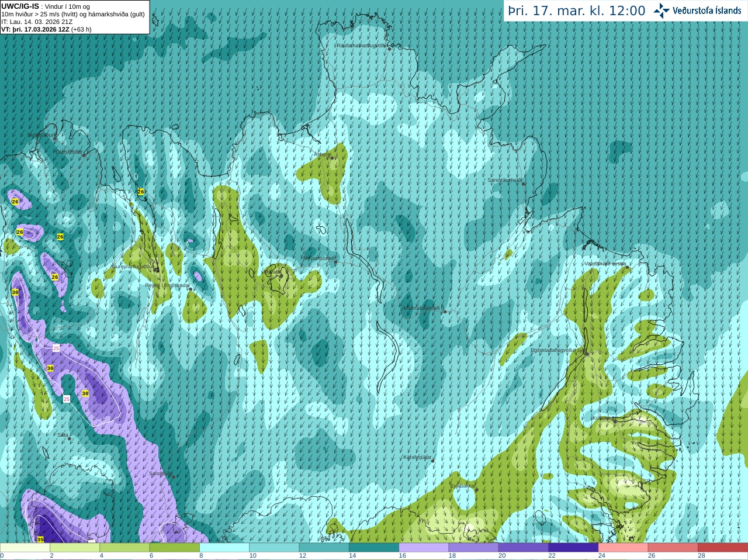The height and width of the screenshot is (560, 748).
Task: Click the Kárahnjúkar station label
Action: click(417, 457)
